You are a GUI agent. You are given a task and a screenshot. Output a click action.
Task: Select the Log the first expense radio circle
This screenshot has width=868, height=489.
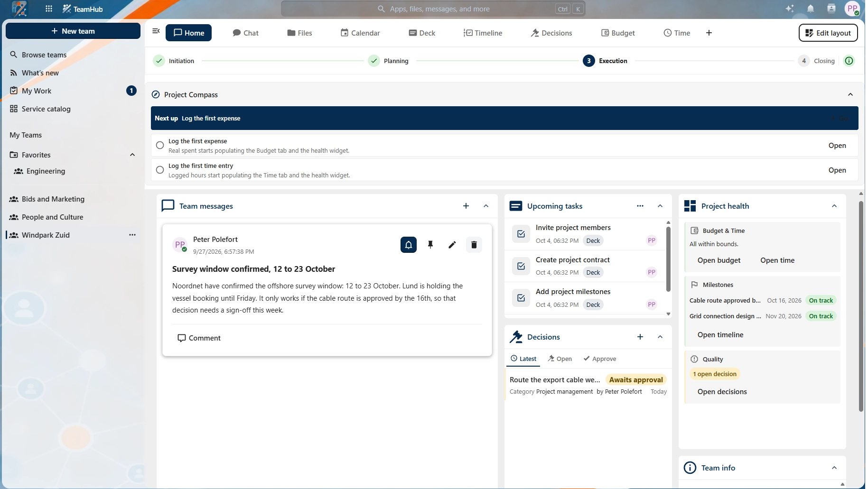click(160, 145)
